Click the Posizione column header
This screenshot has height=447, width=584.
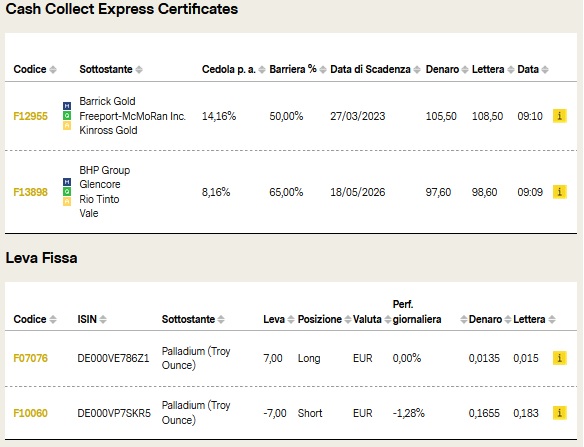pyautogui.click(x=320, y=319)
